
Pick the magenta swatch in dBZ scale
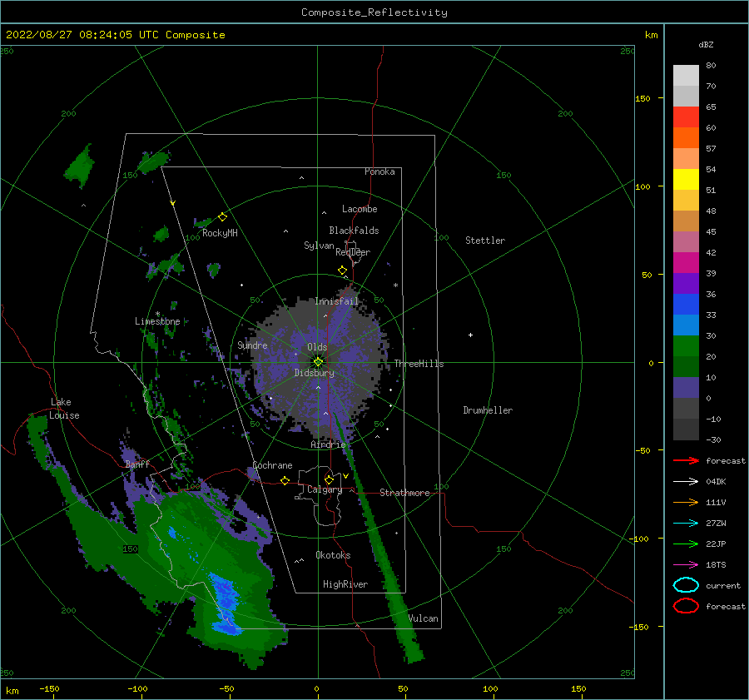pos(686,263)
